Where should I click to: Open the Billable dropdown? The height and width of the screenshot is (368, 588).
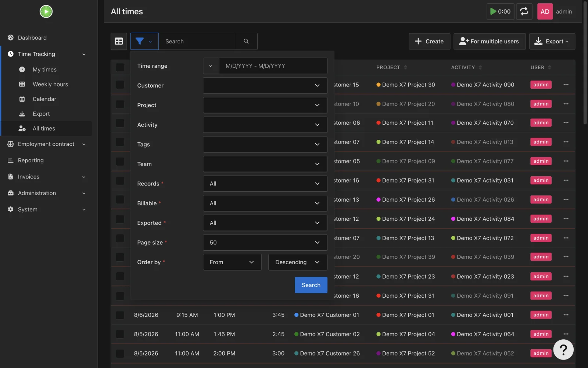265,203
